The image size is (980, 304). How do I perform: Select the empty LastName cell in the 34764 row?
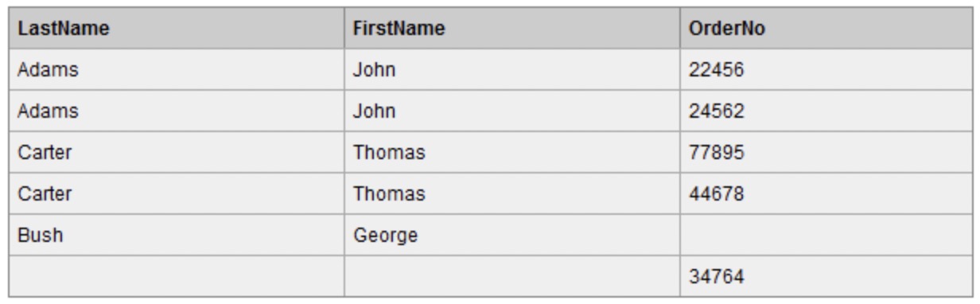[176, 276]
